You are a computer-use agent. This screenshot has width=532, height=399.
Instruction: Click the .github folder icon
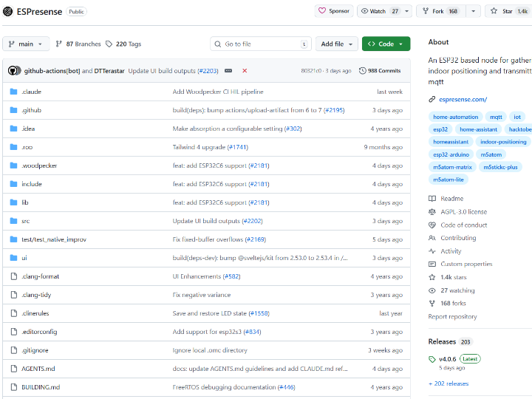13,110
